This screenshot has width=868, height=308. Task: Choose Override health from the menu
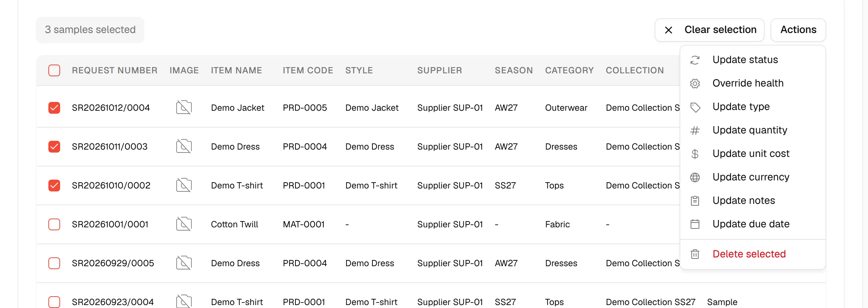[x=753, y=83]
